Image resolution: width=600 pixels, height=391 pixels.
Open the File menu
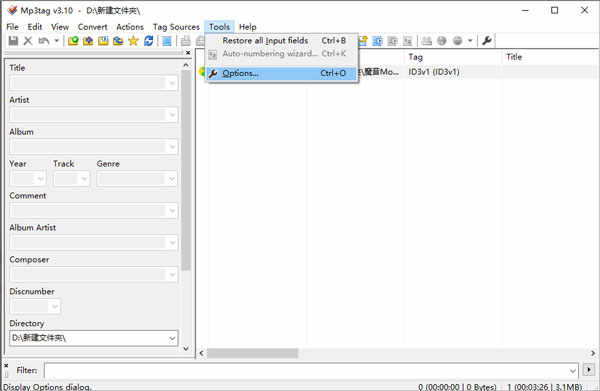tap(12, 27)
